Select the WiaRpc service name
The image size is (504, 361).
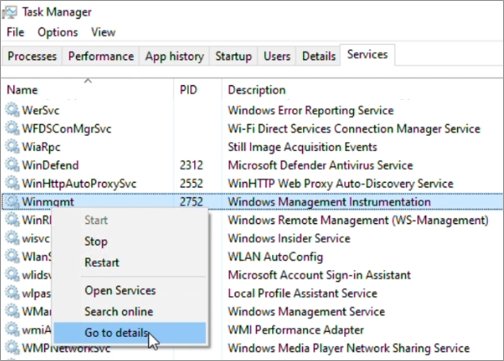[x=41, y=147]
